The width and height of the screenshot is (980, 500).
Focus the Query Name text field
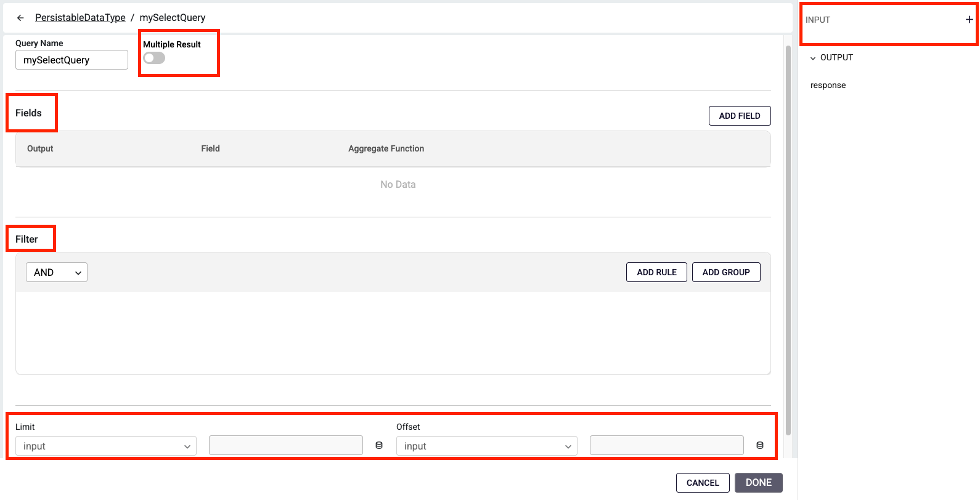(71, 60)
